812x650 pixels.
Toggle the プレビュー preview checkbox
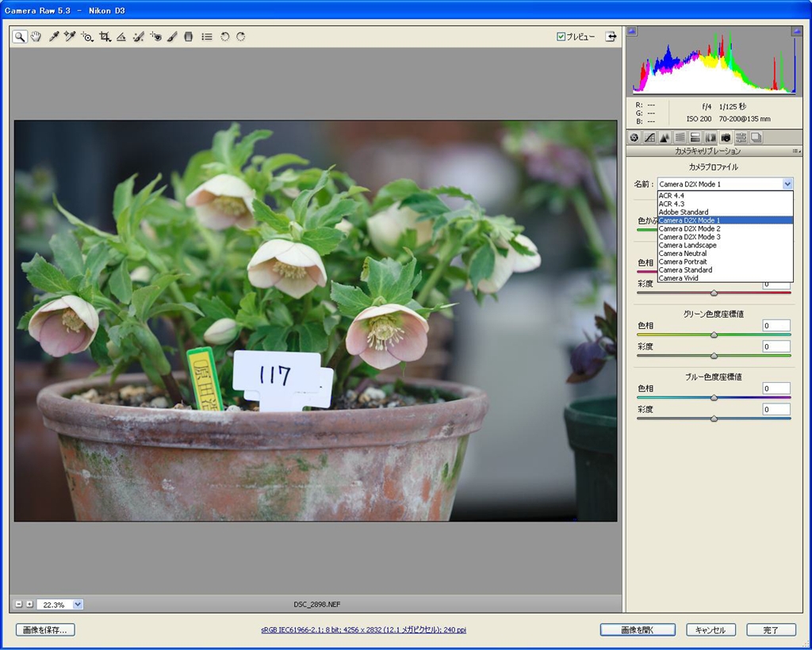(561, 36)
